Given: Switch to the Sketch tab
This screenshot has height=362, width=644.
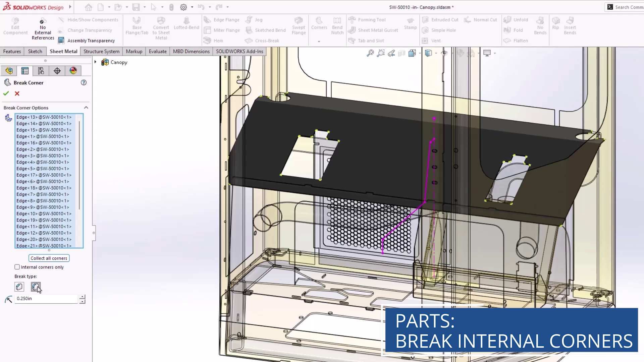Looking at the screenshot, I should coord(35,51).
